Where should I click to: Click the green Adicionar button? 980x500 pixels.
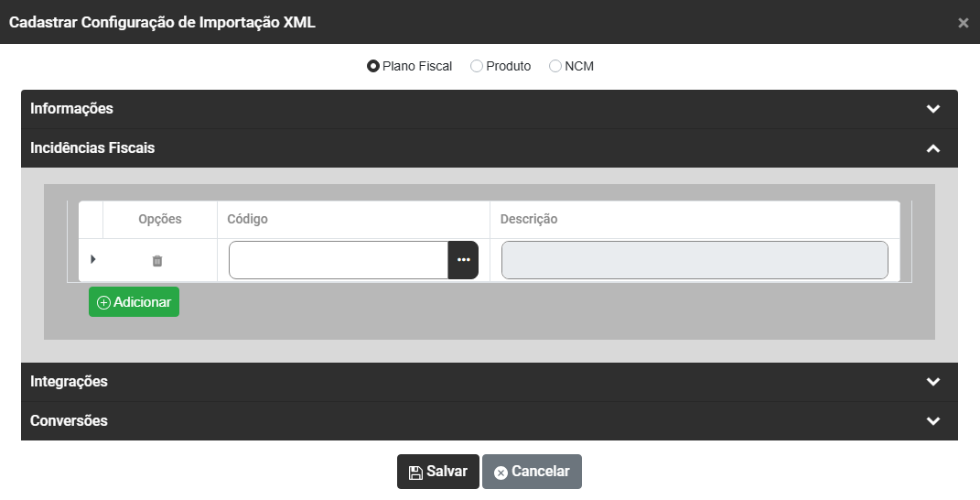(134, 302)
